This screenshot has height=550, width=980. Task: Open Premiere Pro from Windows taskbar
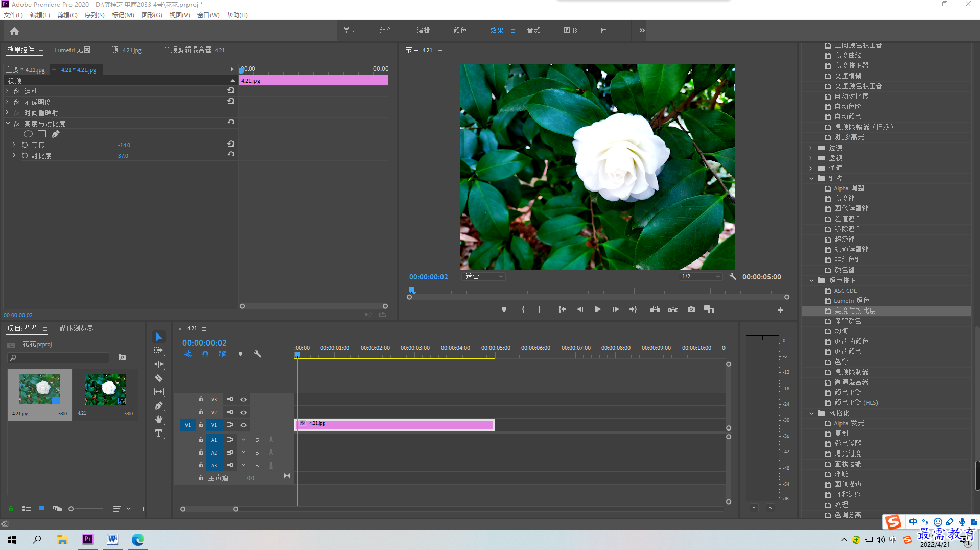tap(88, 539)
